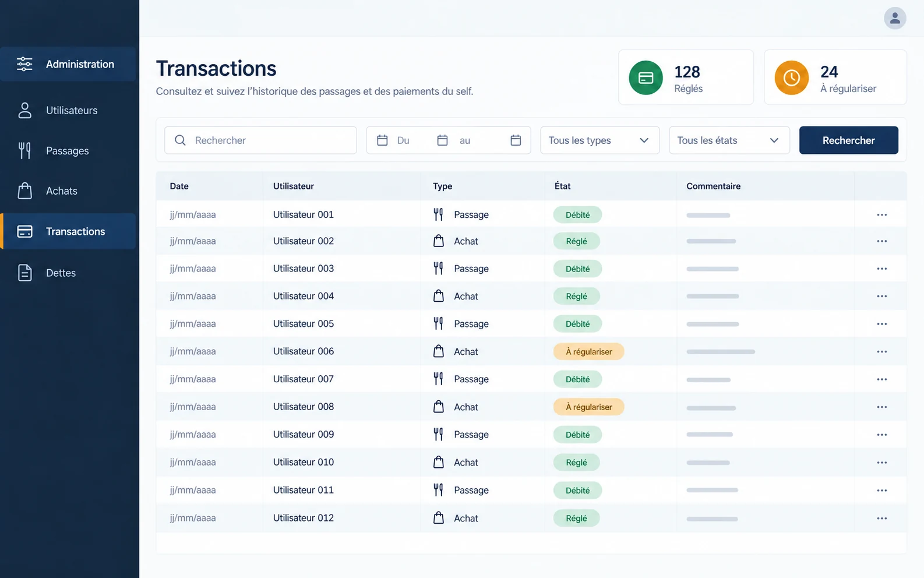
Task: Expand the Tous les types dropdown
Action: point(599,140)
